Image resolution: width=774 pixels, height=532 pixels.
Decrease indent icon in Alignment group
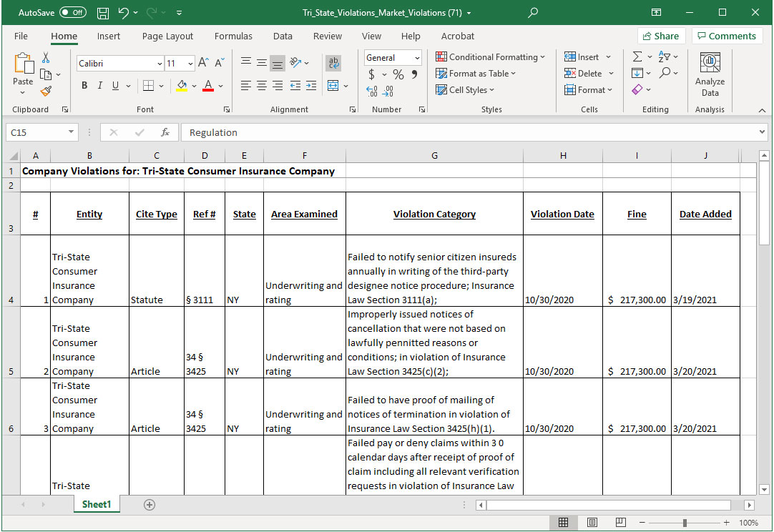pyautogui.click(x=295, y=86)
